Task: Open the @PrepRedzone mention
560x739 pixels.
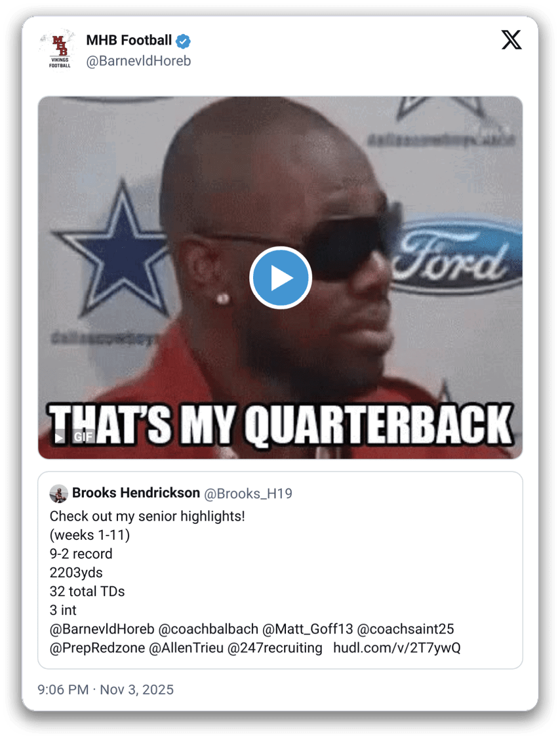Action: [x=97, y=648]
